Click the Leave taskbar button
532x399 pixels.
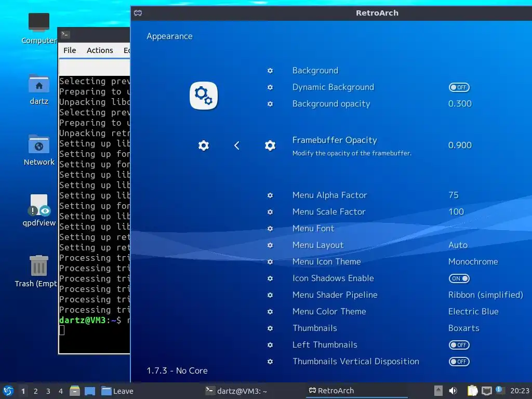point(117,391)
